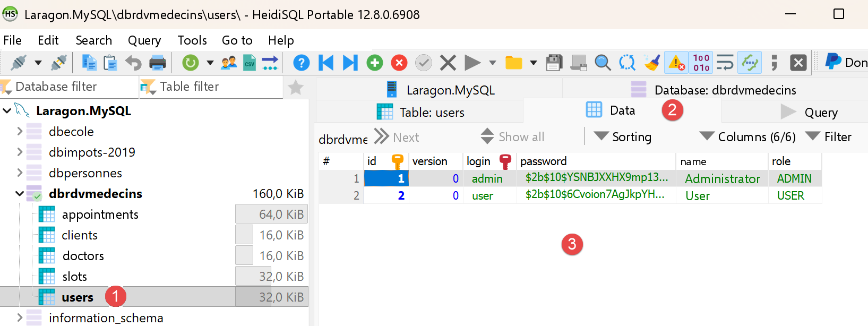The image size is (868, 326).
Task: Click the Sorting button
Action: [622, 136]
